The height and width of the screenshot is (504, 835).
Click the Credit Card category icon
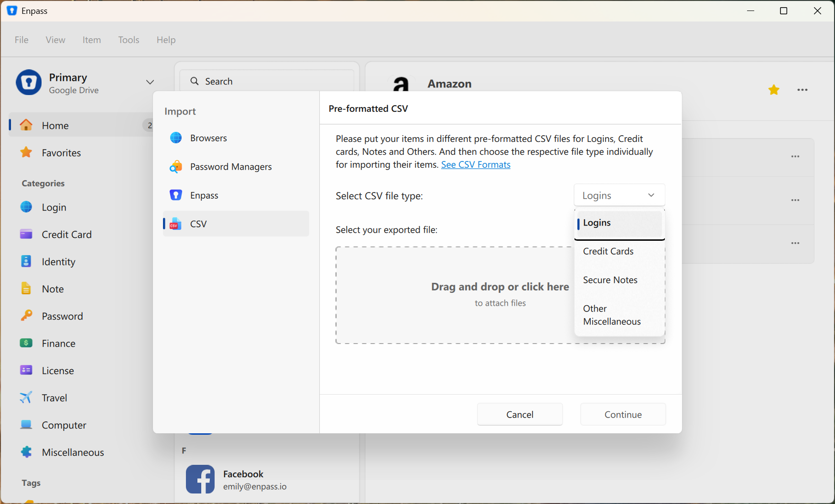pos(26,234)
